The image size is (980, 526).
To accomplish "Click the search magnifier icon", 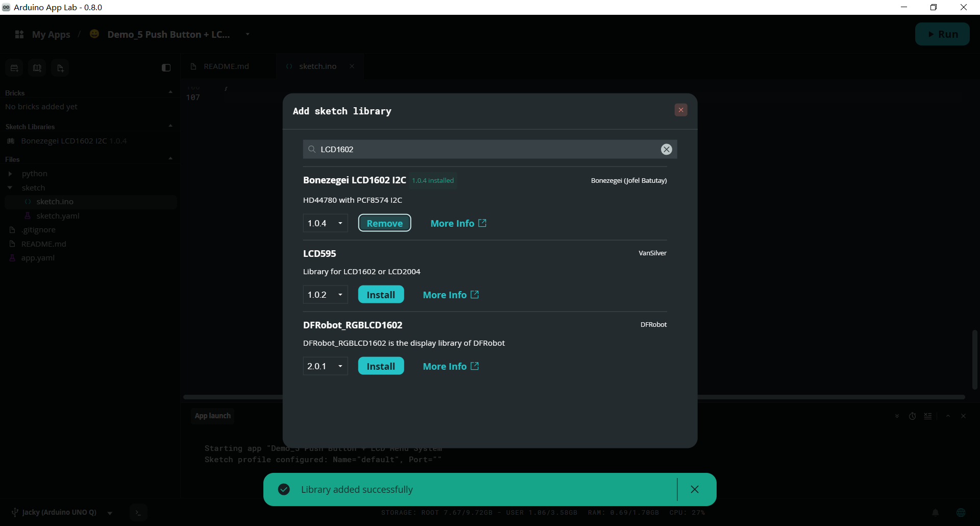I will 312,149.
